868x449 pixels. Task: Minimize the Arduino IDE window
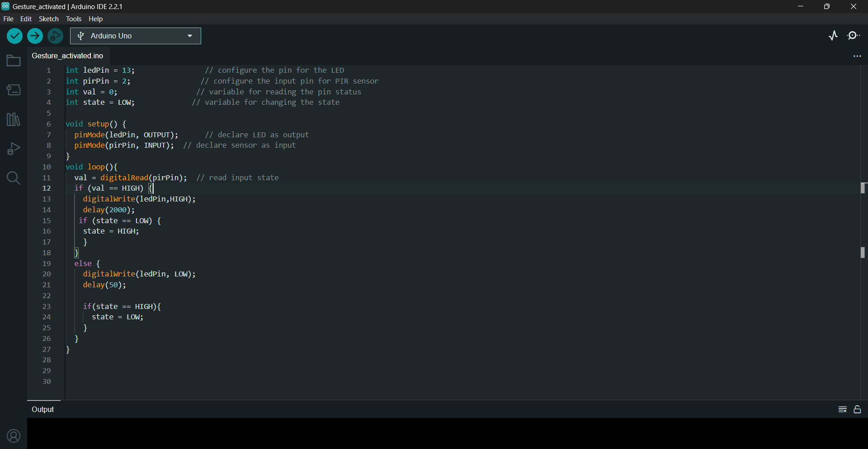(801, 6)
